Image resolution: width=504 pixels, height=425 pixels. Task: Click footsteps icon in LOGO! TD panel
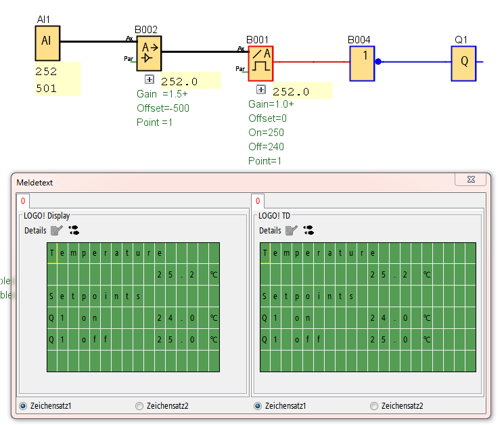pyautogui.click(x=308, y=230)
